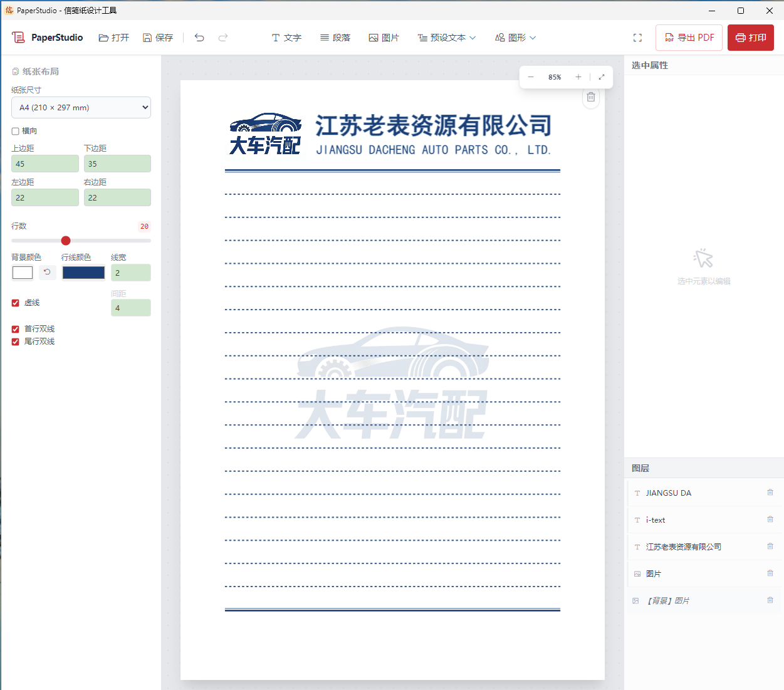
Task: Click the 导出 PDF button
Action: (689, 38)
